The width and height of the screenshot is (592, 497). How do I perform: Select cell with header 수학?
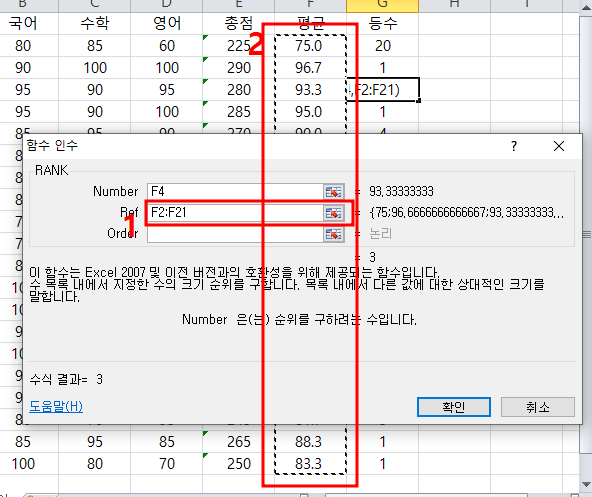pyautogui.click(x=95, y=23)
